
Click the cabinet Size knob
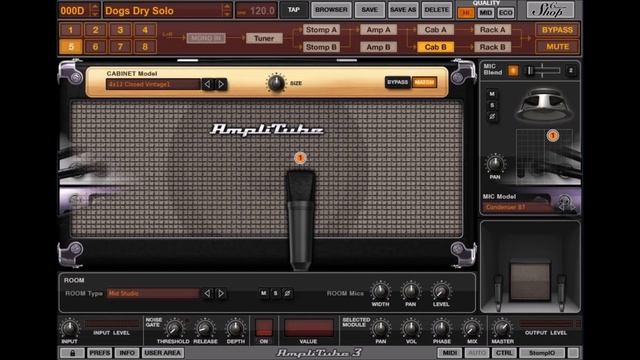click(x=276, y=83)
